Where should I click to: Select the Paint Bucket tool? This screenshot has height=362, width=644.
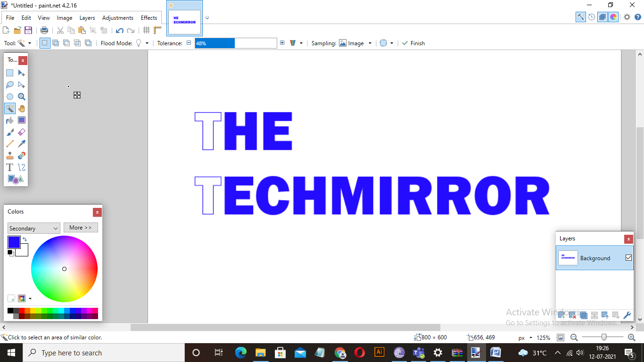(x=10, y=120)
